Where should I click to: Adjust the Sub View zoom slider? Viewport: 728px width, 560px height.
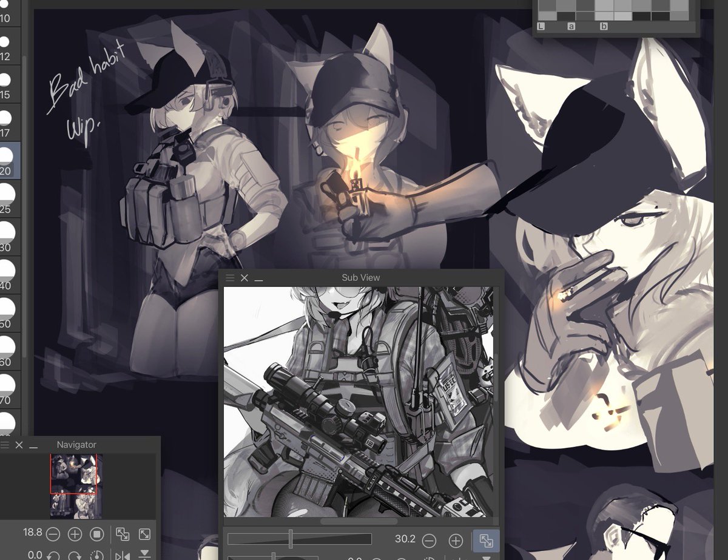pos(299,539)
